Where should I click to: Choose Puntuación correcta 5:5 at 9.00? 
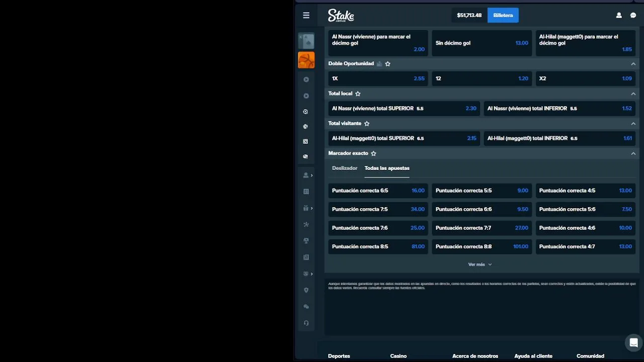click(482, 191)
